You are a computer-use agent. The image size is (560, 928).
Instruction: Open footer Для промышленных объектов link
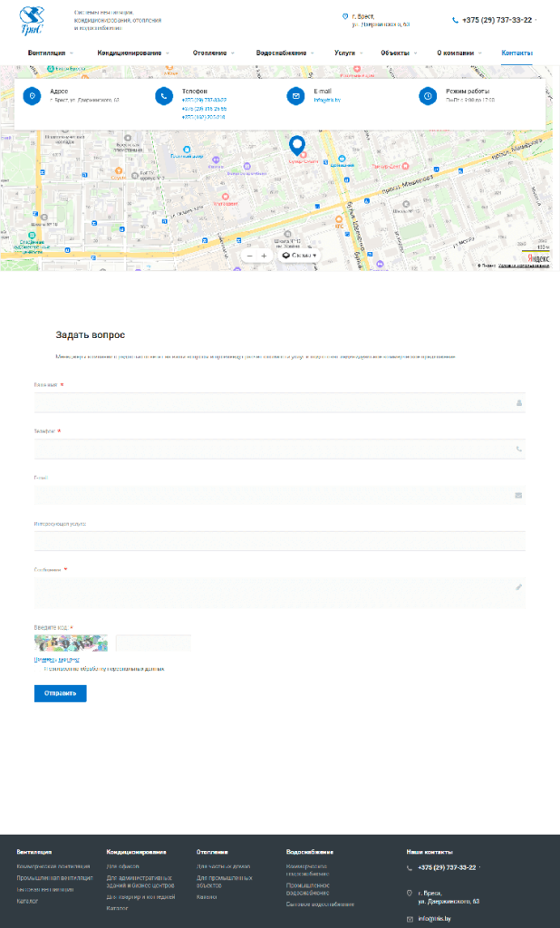(225, 882)
